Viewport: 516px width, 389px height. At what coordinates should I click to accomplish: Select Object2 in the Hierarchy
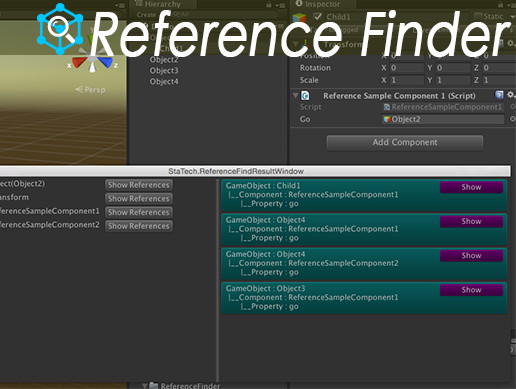[164, 60]
